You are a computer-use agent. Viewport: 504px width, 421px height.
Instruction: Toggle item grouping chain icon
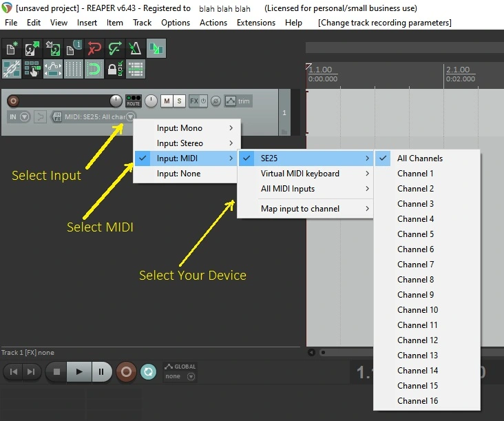tap(12, 69)
